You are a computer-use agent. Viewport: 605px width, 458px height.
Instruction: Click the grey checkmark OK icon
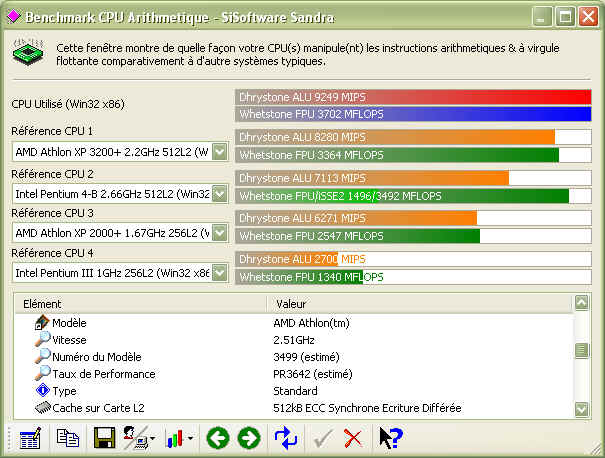pyautogui.click(x=322, y=439)
